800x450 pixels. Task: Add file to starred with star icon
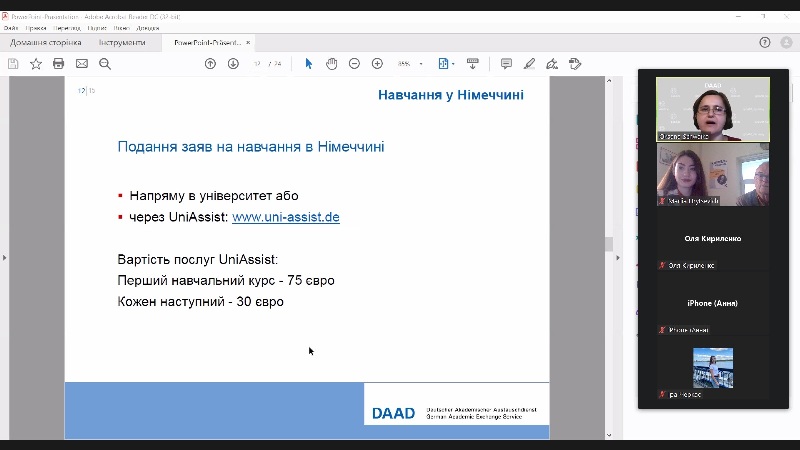pos(36,64)
